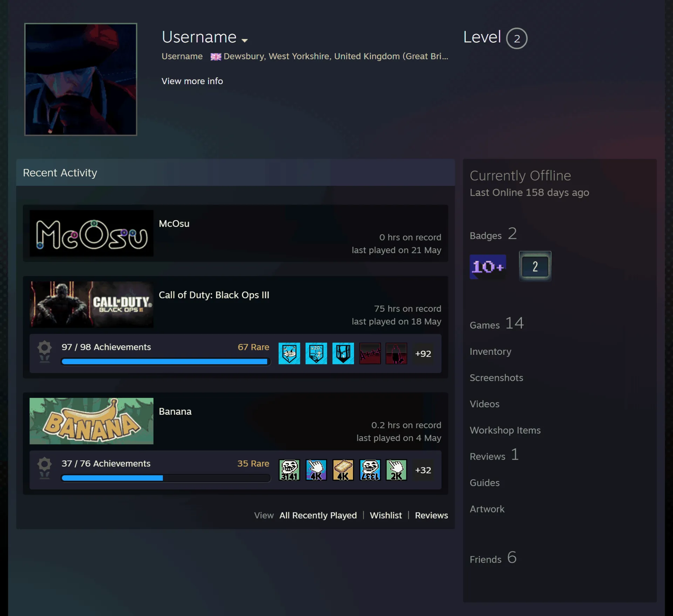Click second dark red Black Ops achievement
The width and height of the screenshot is (673, 616).
pyautogui.click(x=396, y=353)
